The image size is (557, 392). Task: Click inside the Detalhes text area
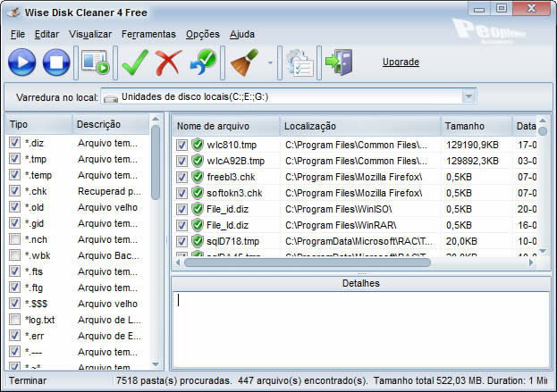(360, 330)
